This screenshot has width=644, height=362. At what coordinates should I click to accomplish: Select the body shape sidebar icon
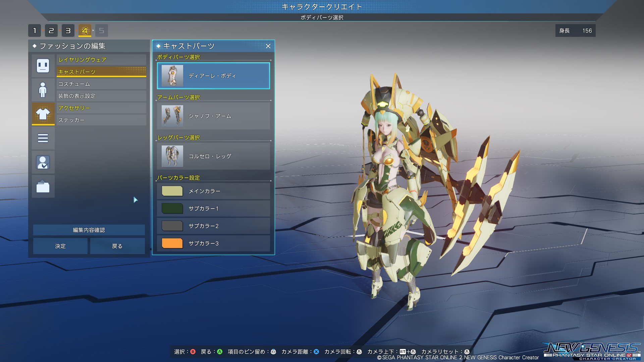click(43, 89)
